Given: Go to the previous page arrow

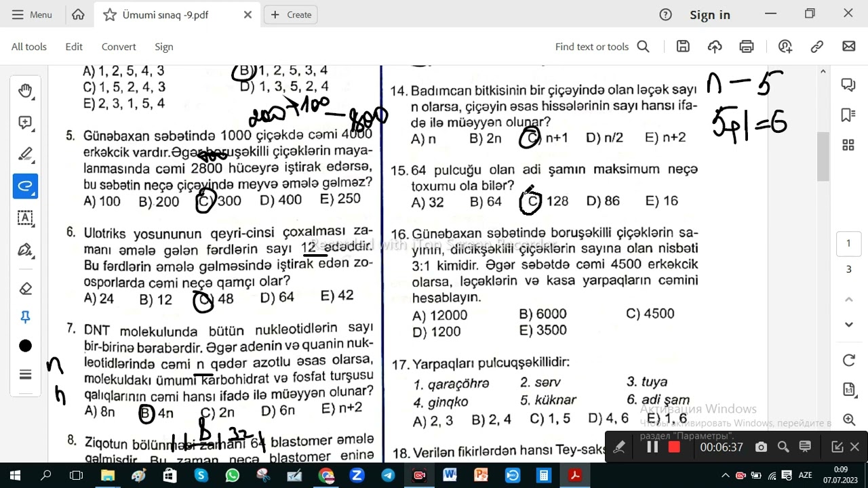Looking at the screenshot, I should 848,299.
